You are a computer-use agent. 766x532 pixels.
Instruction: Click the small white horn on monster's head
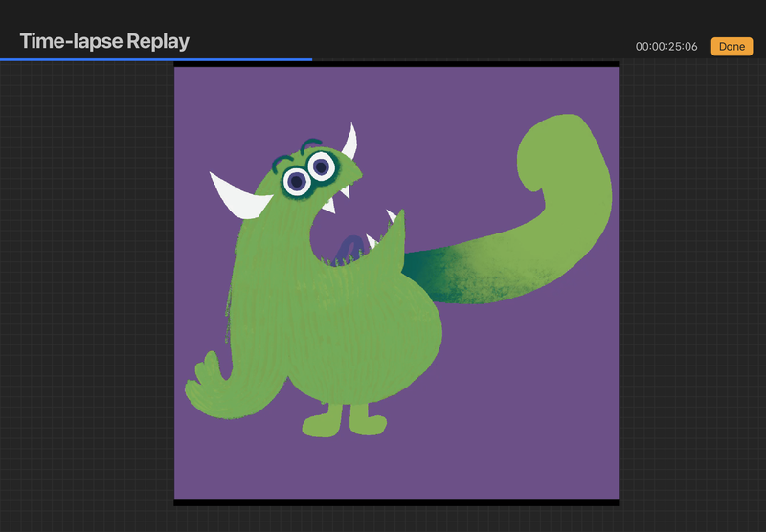350,142
